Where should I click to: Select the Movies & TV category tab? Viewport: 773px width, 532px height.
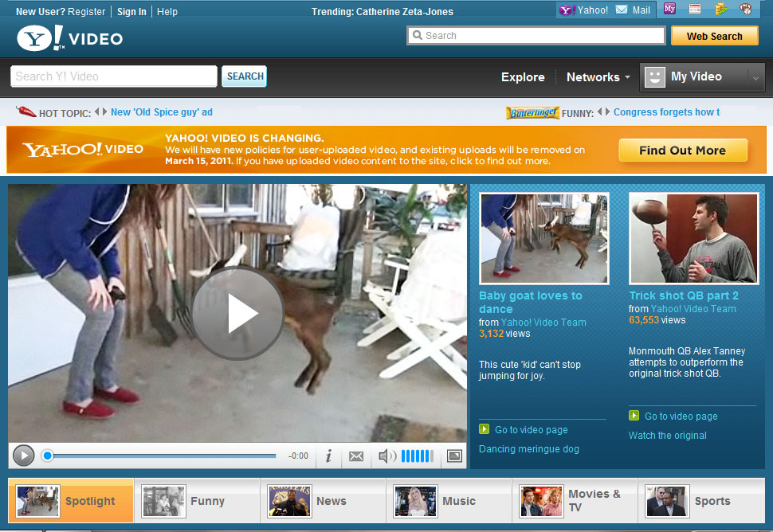575,500
